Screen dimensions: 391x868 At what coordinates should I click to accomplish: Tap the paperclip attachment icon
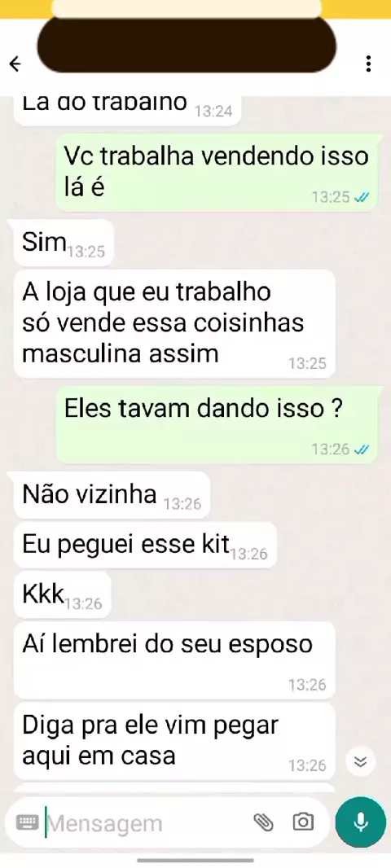pos(264,822)
